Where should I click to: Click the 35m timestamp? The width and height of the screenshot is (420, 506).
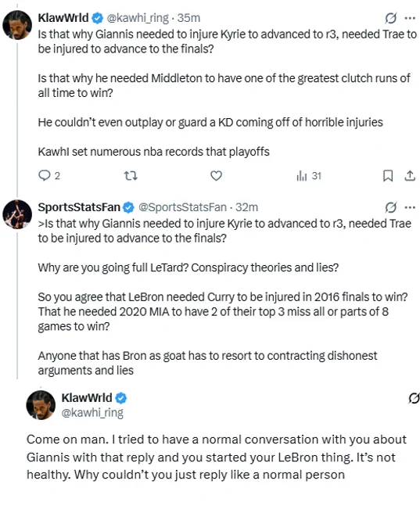188,18
